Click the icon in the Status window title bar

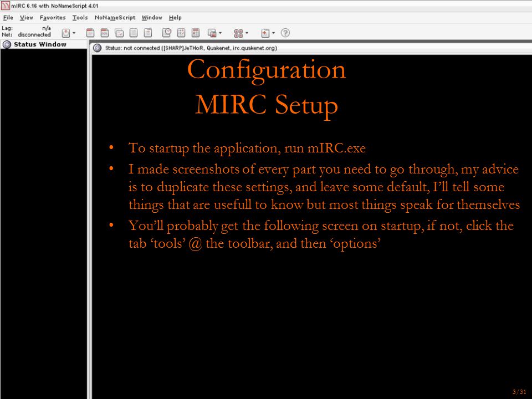point(98,48)
